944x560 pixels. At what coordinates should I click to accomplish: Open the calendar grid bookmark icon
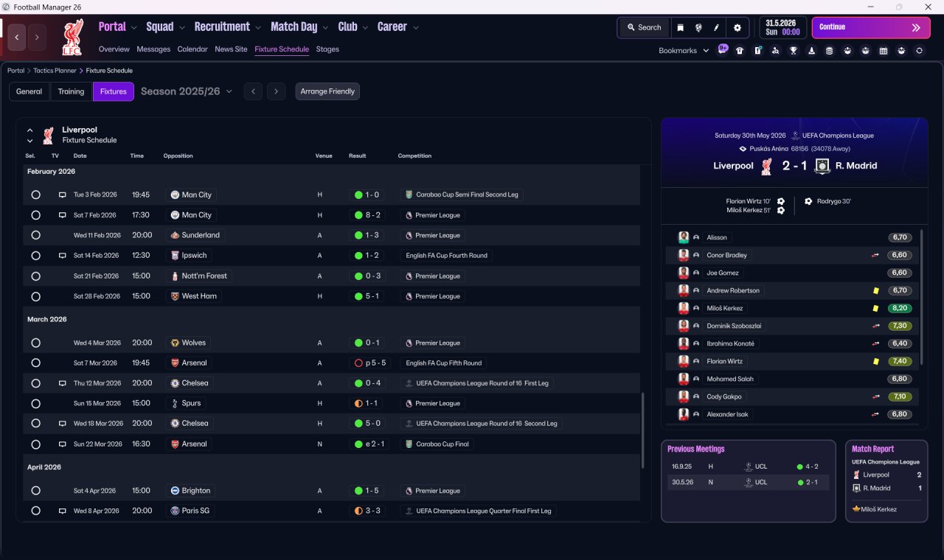(x=884, y=51)
